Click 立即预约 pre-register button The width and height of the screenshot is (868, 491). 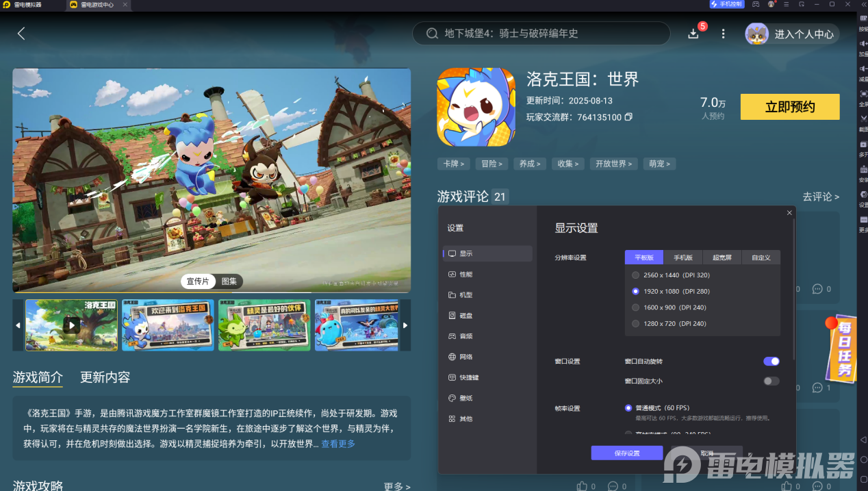pos(790,107)
